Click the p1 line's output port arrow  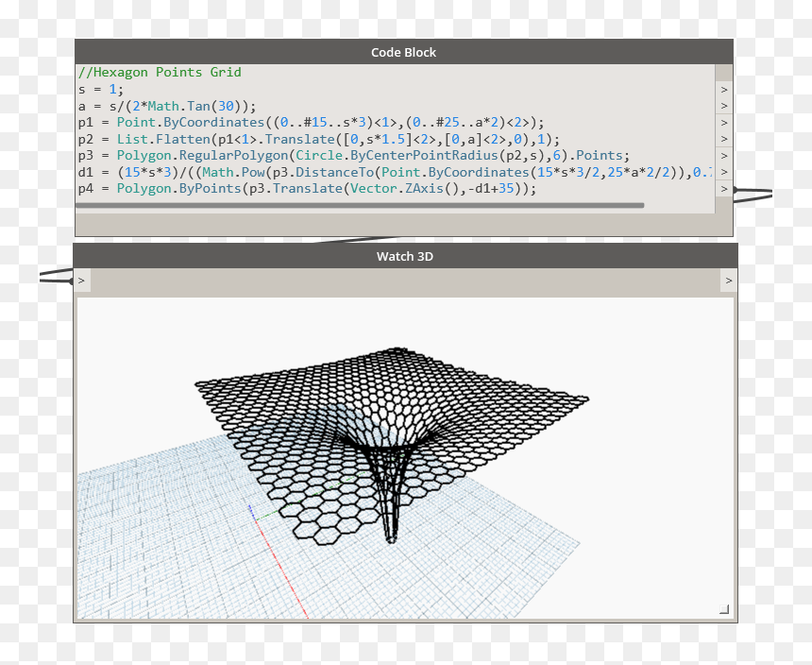pyautogui.click(x=724, y=123)
